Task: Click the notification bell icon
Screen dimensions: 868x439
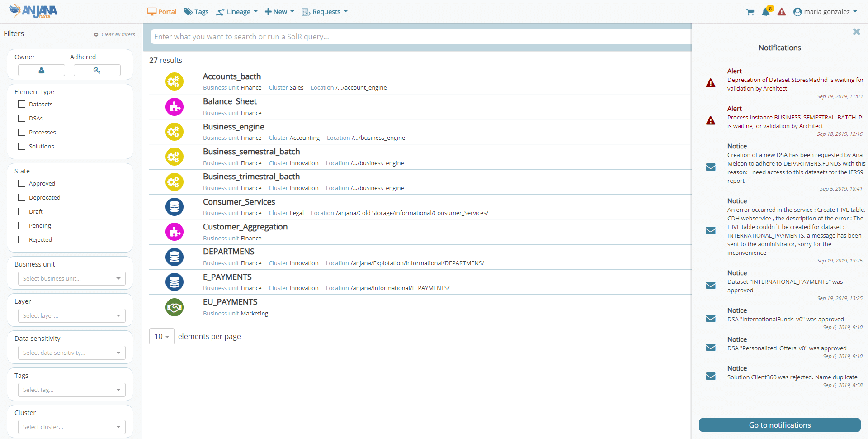Action: click(765, 12)
